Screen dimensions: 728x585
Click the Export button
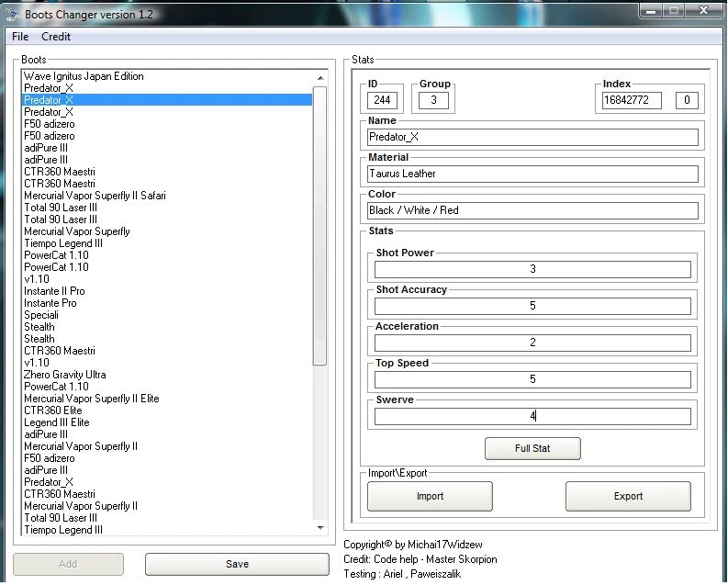tap(628, 496)
